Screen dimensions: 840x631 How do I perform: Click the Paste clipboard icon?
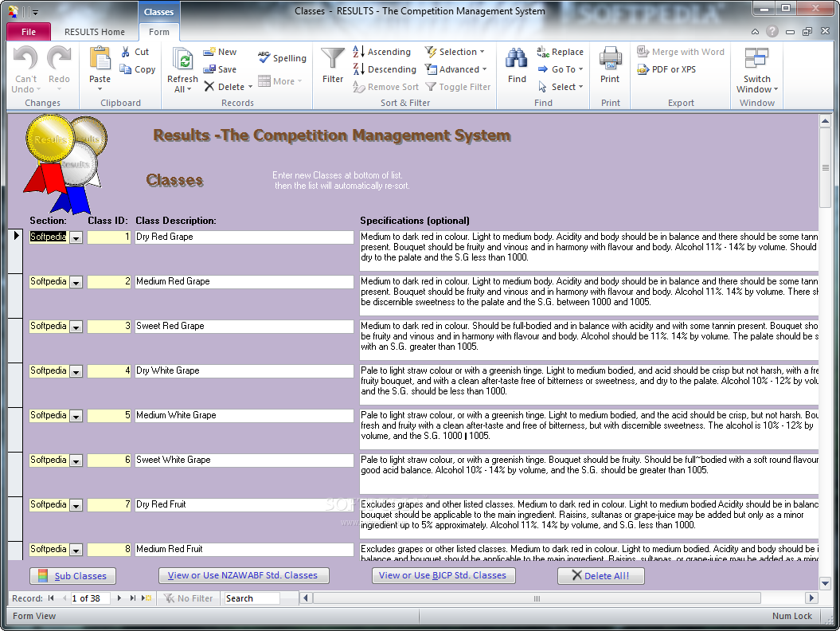100,59
